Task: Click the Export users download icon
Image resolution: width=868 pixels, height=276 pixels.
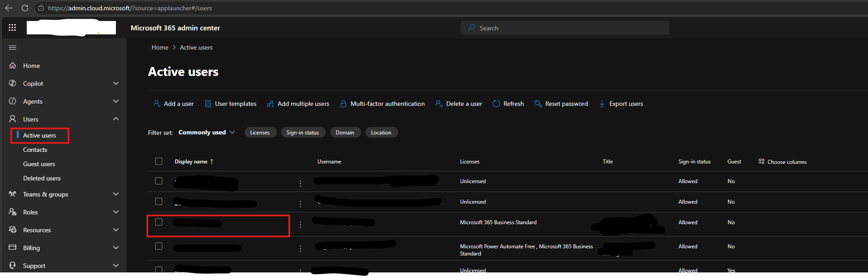Action: (x=602, y=104)
